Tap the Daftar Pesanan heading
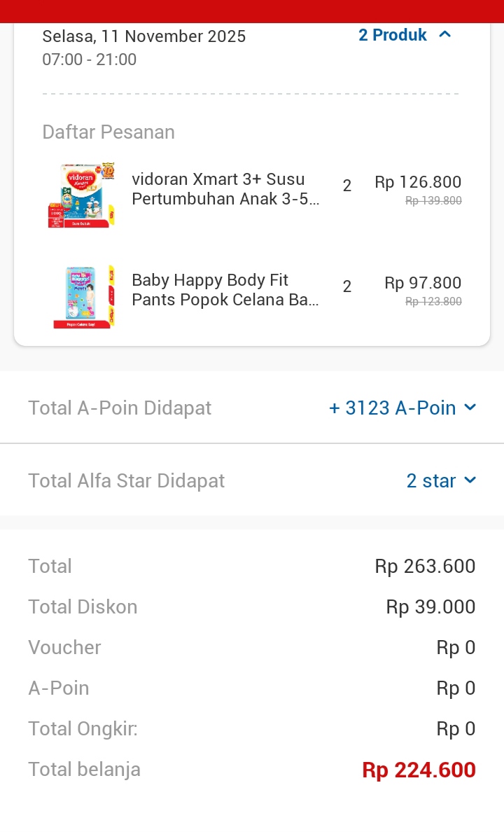 pos(108,132)
